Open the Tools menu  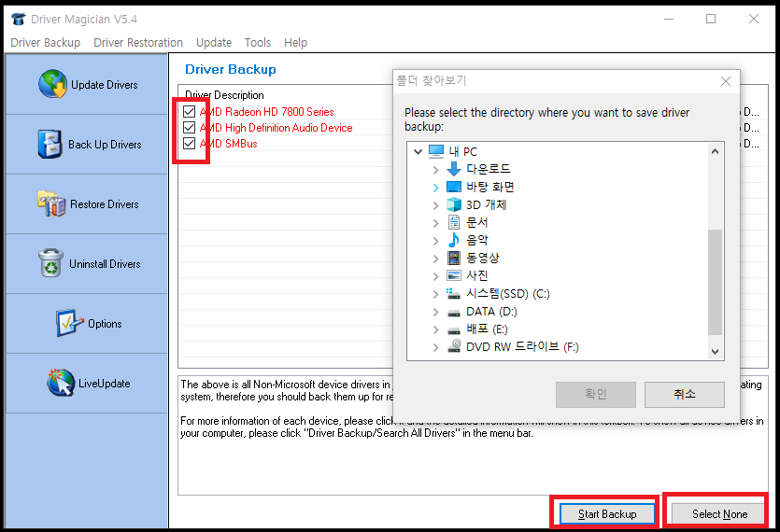pyautogui.click(x=258, y=43)
